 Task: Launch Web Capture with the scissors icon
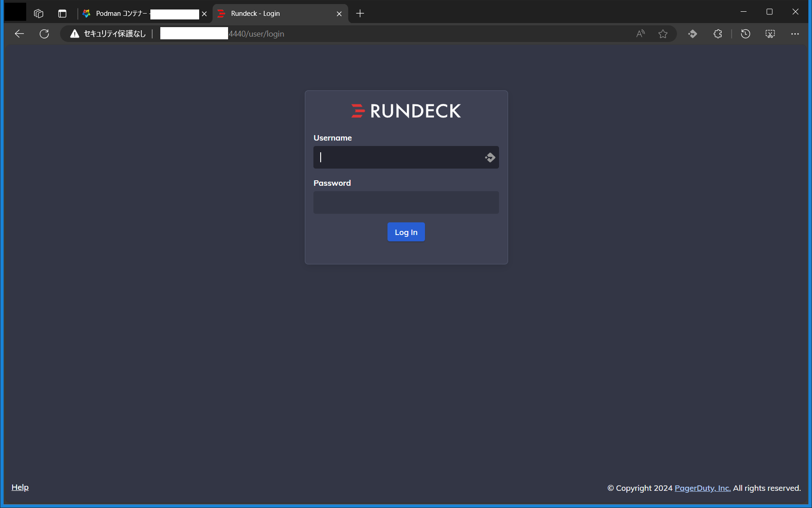point(770,33)
